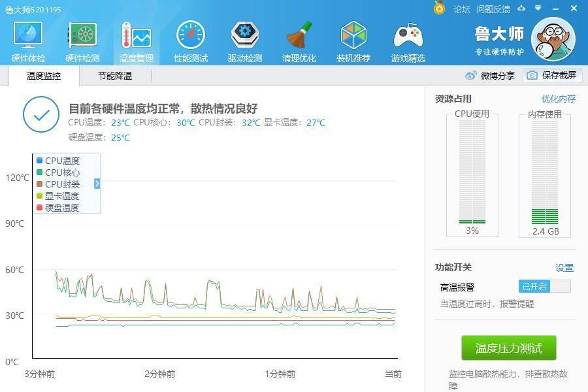Open the 装机推荐 cube icon
Viewport: 588px width, 392px height.
click(x=353, y=35)
